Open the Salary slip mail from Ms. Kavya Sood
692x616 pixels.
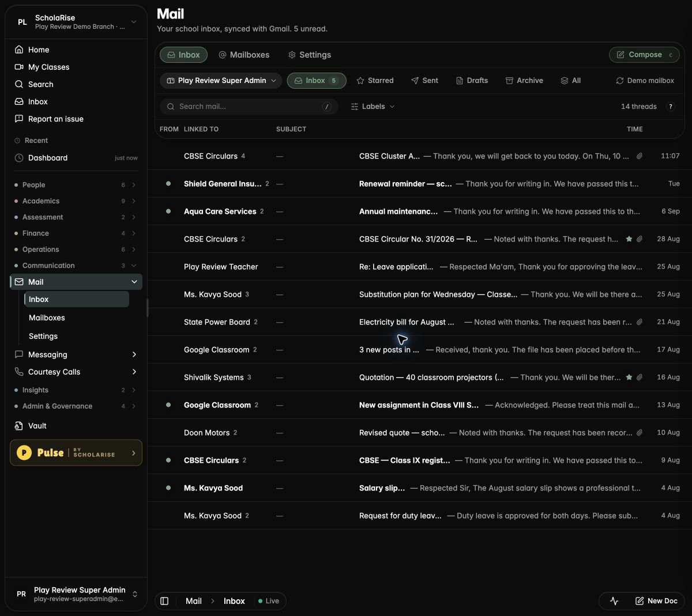pyautogui.click(x=420, y=488)
